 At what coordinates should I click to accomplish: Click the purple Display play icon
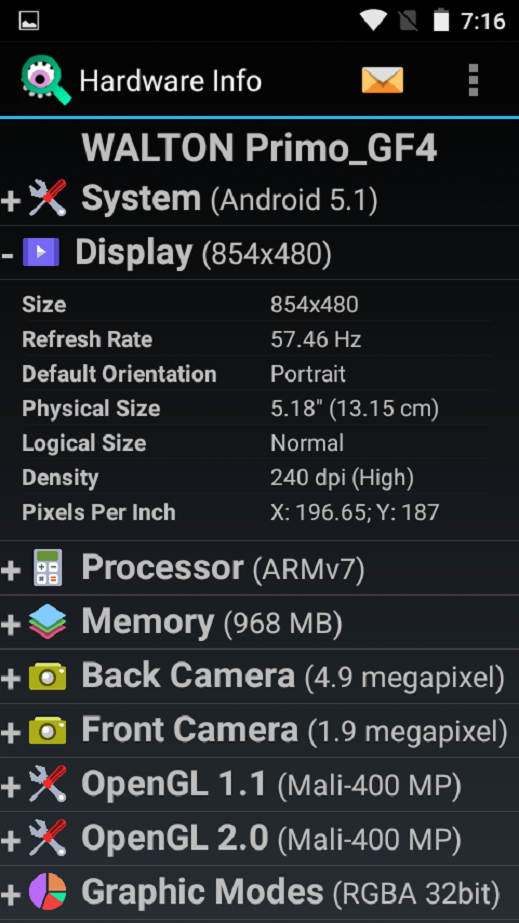(41, 253)
